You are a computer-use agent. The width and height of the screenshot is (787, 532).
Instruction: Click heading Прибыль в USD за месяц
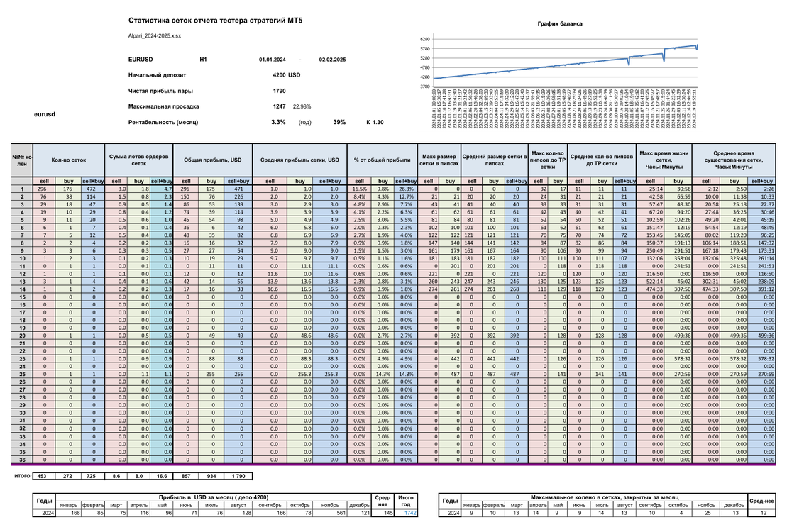point(214,497)
